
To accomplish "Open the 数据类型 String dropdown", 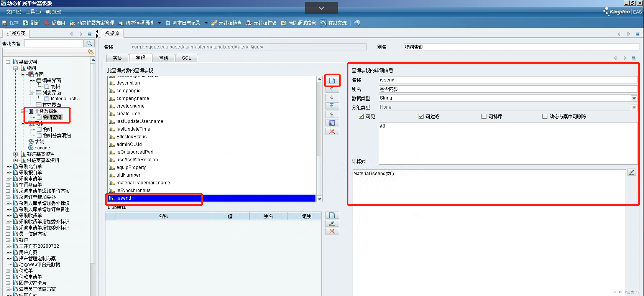I will tap(634, 98).
